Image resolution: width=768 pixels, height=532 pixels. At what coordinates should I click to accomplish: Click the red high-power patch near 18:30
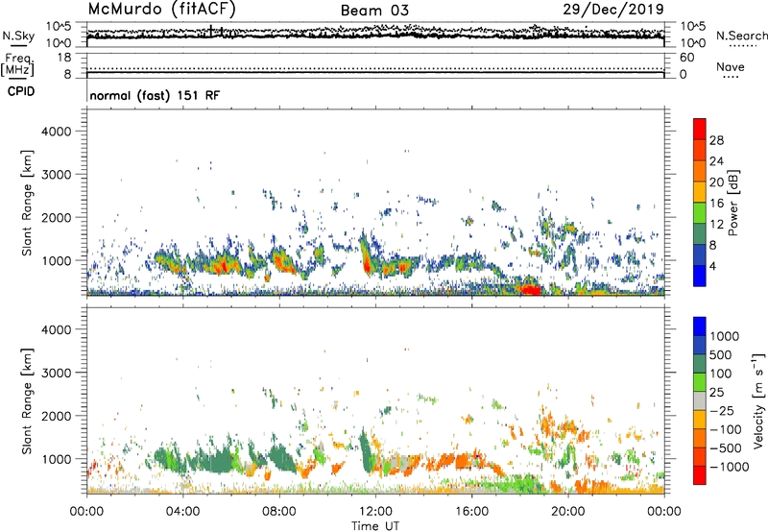click(530, 289)
